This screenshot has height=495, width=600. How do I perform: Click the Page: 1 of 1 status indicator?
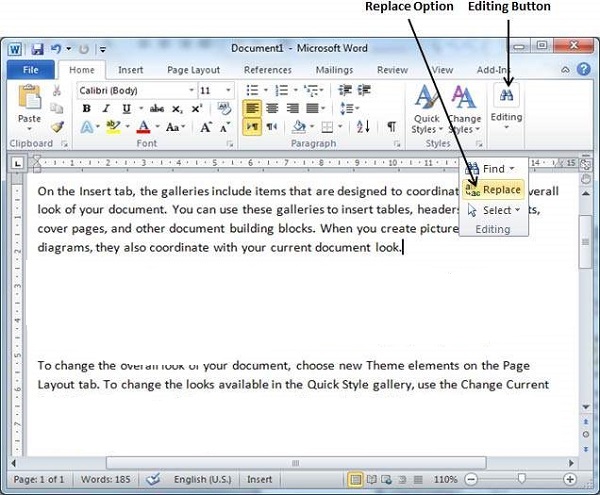pyautogui.click(x=39, y=479)
